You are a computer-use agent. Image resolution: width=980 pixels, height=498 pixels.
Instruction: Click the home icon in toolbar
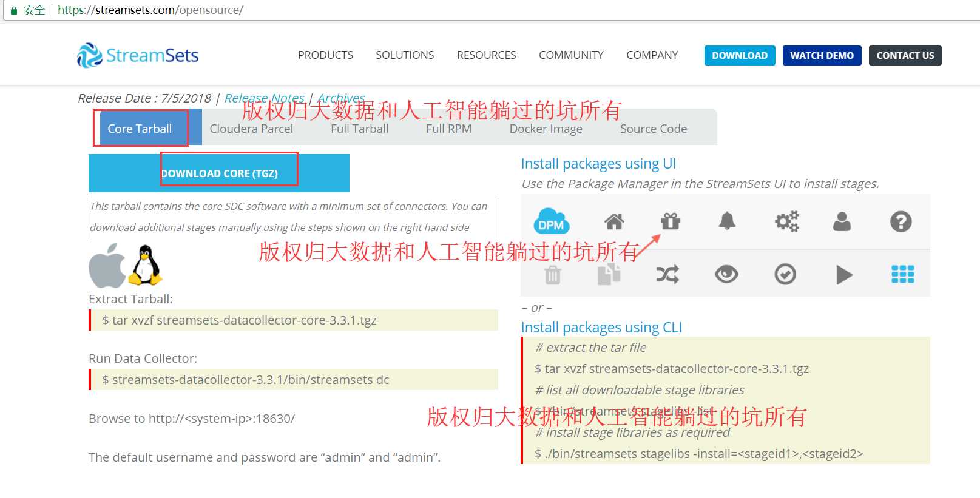tap(614, 221)
